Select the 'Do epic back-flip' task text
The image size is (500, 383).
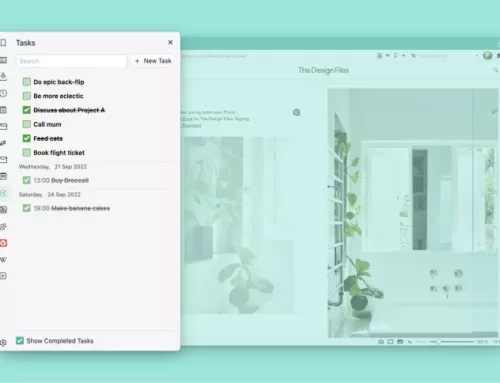[x=59, y=82]
